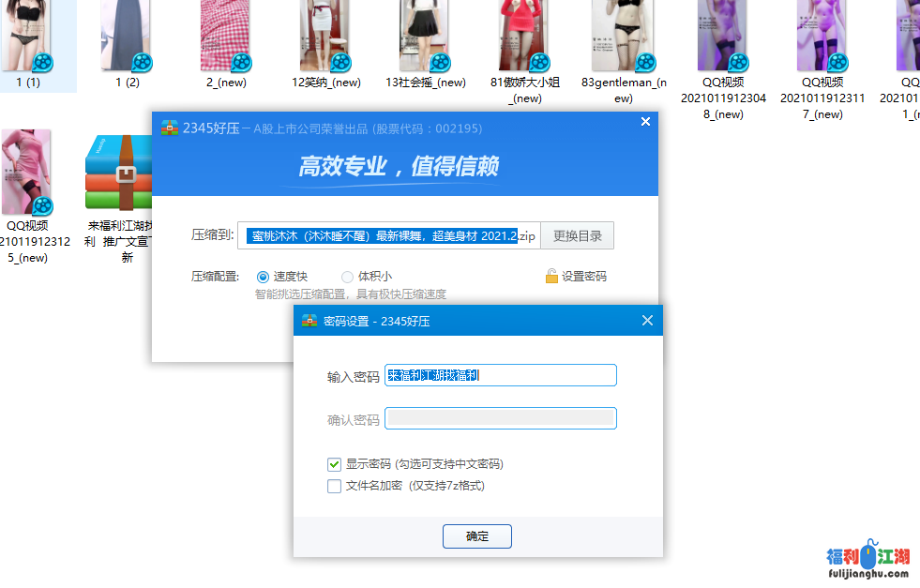The image size is (920, 588).
Task: Choose the 速度快 compression option
Action: point(263,277)
